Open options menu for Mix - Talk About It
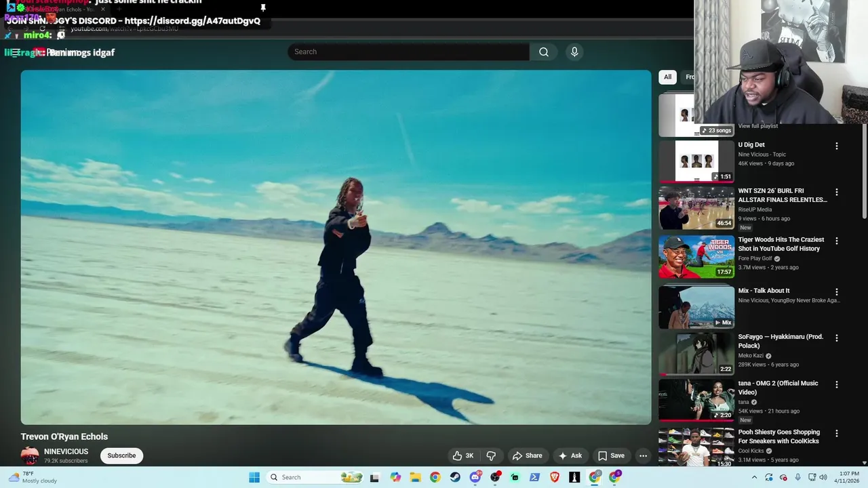Image resolution: width=868 pixels, height=488 pixels. 836,291
